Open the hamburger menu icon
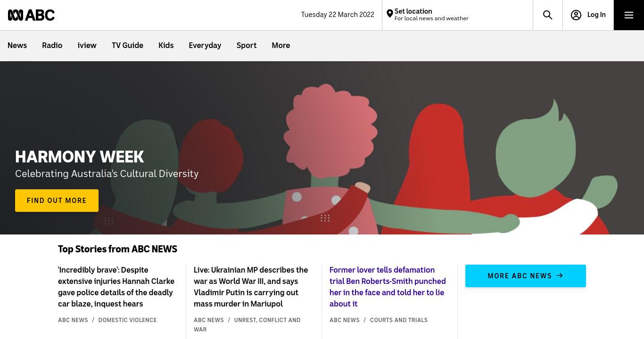 [x=629, y=15]
